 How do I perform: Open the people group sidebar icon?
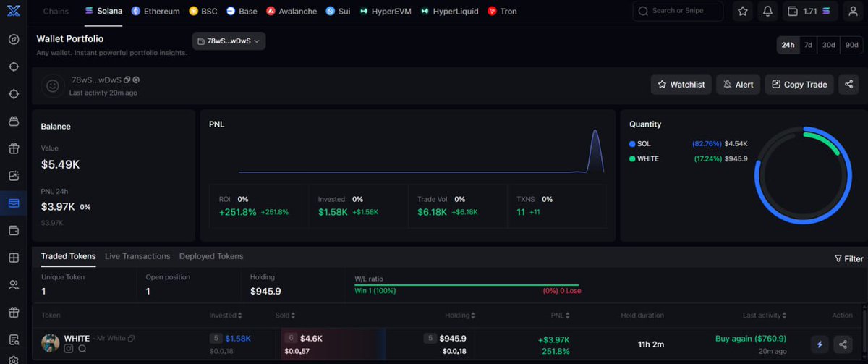(x=14, y=285)
